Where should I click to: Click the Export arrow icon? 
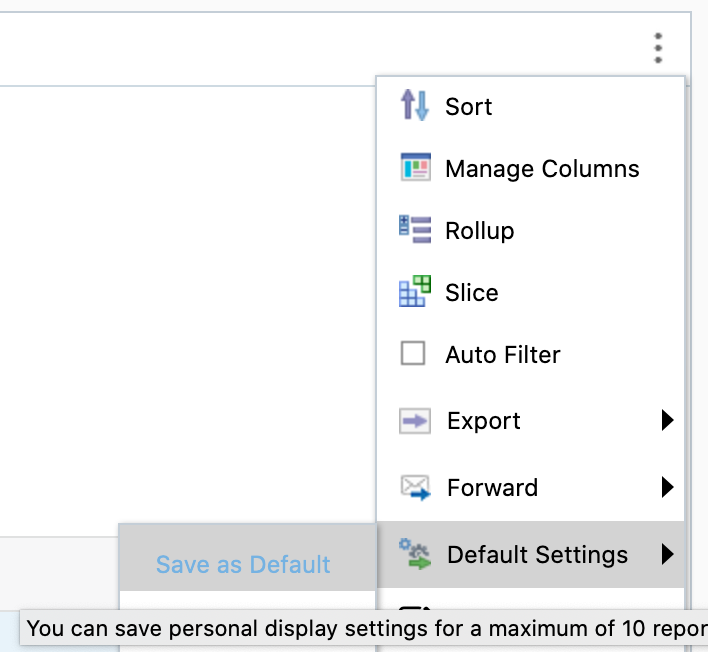click(414, 421)
